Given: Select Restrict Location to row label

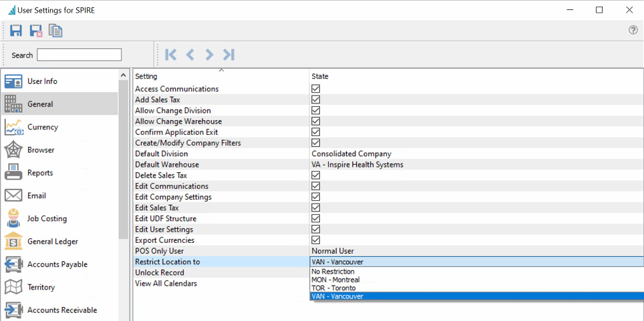Looking at the screenshot, I should (x=168, y=262).
